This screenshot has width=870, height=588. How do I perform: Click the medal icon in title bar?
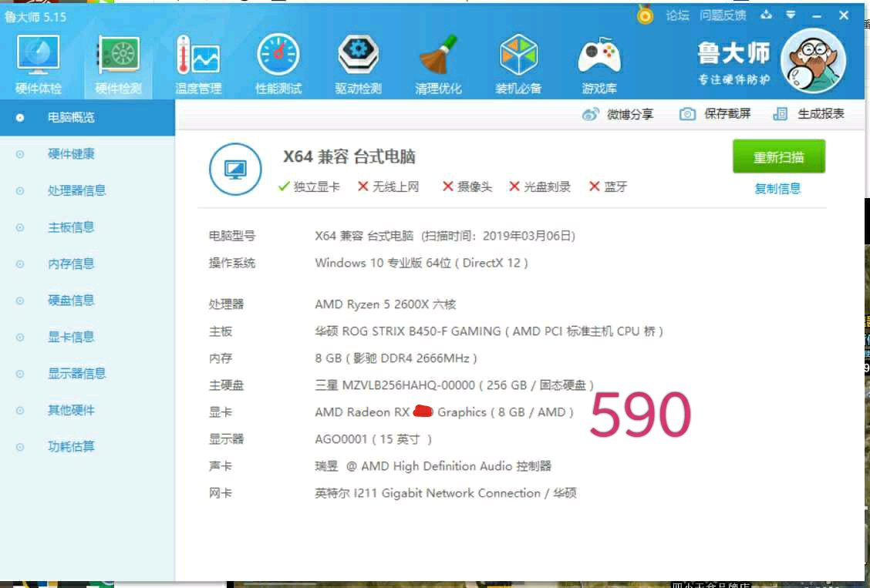click(645, 15)
